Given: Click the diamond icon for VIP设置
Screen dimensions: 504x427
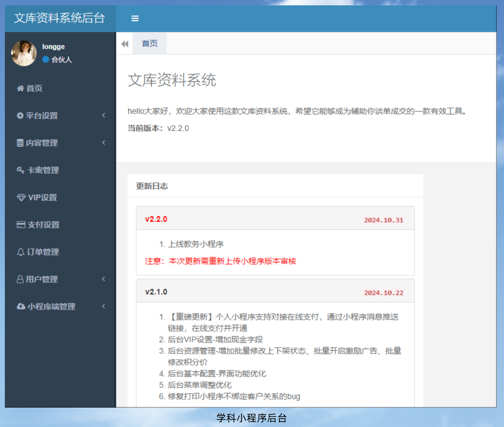Looking at the screenshot, I should (x=21, y=198).
